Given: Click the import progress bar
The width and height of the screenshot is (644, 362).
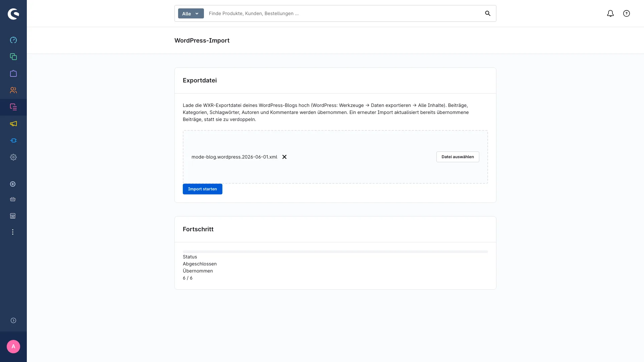Looking at the screenshot, I should coord(335,251).
